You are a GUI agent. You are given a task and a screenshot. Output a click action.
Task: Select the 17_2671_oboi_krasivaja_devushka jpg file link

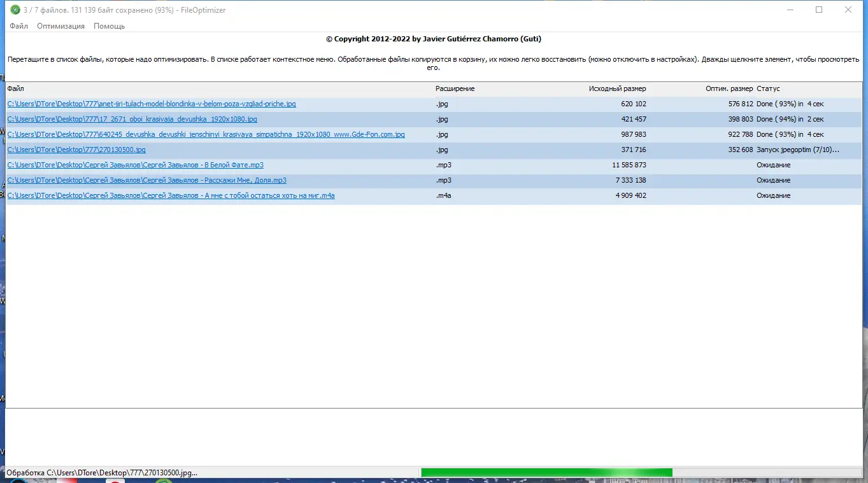(x=132, y=119)
